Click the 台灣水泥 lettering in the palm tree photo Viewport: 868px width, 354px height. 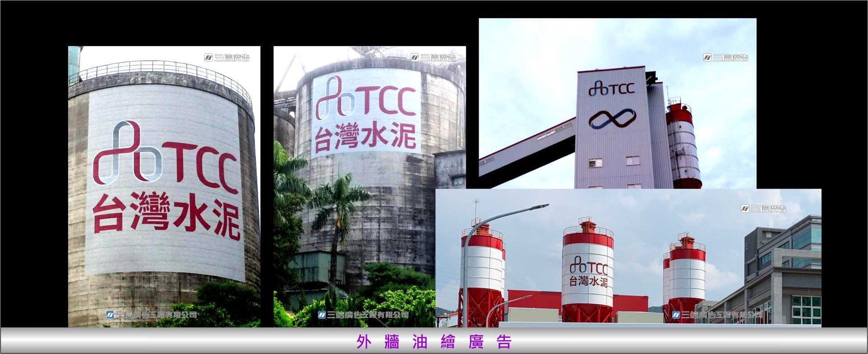[365, 136]
